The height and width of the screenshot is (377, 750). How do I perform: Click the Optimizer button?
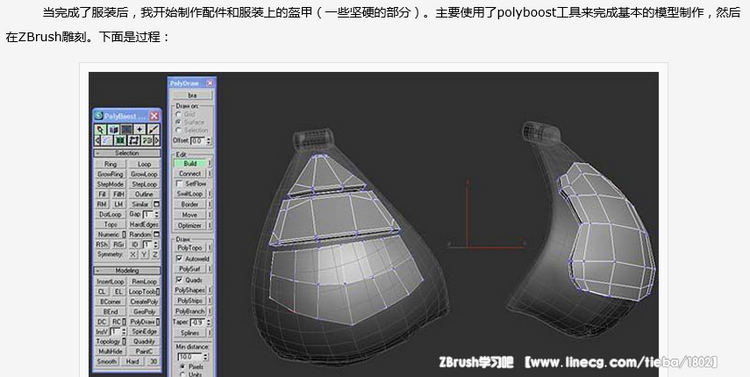(190, 225)
